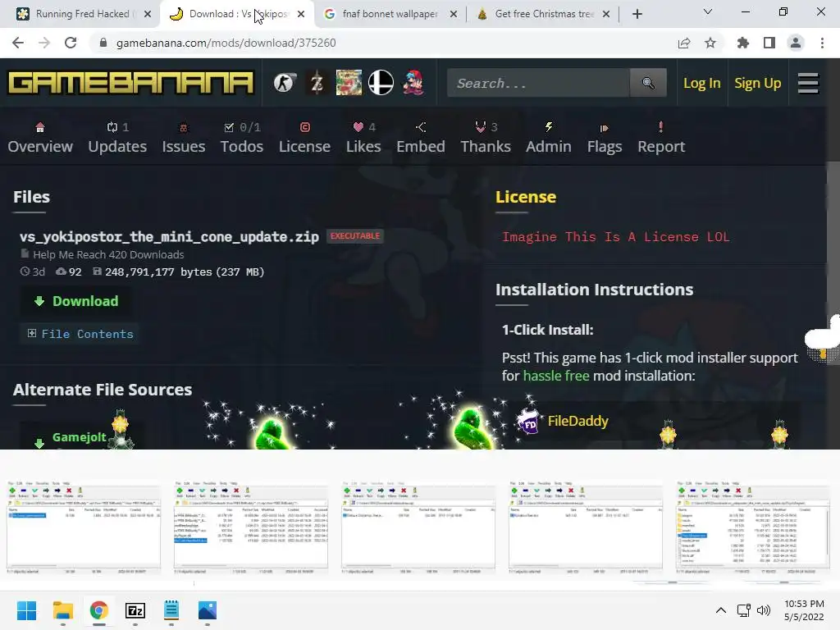This screenshot has width=840, height=630.
Task: Select first 7-Zip window preview thumbnail
Action: 84,527
